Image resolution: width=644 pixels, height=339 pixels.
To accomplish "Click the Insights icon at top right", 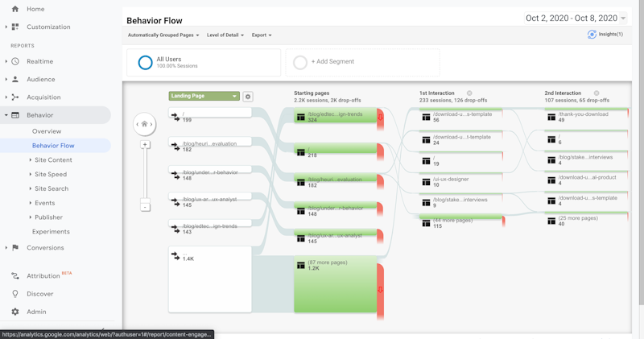I will click(592, 35).
